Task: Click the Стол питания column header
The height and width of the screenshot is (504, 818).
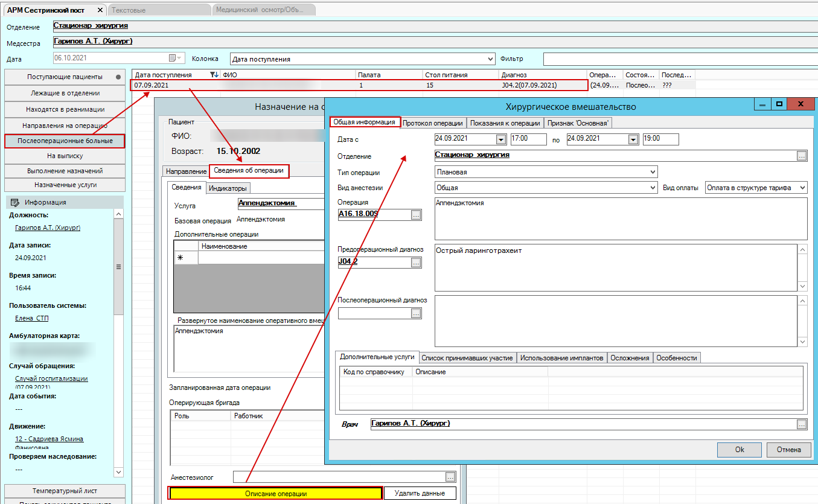Action: pyautogui.click(x=461, y=75)
